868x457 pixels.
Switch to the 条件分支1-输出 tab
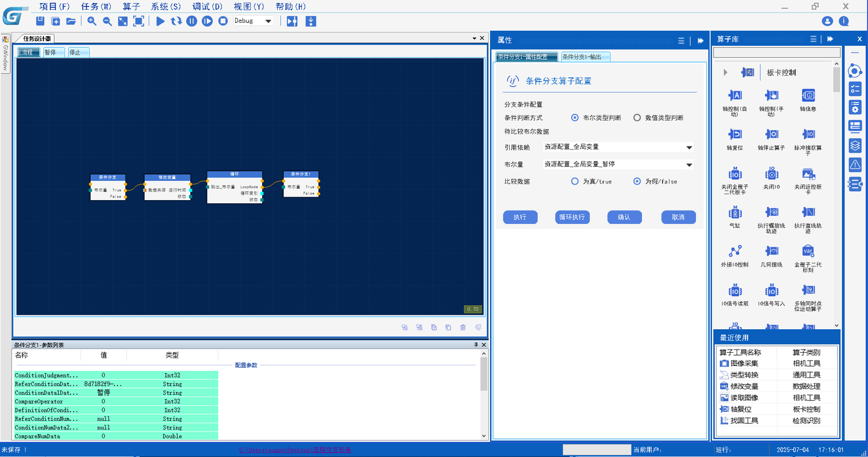(x=585, y=57)
